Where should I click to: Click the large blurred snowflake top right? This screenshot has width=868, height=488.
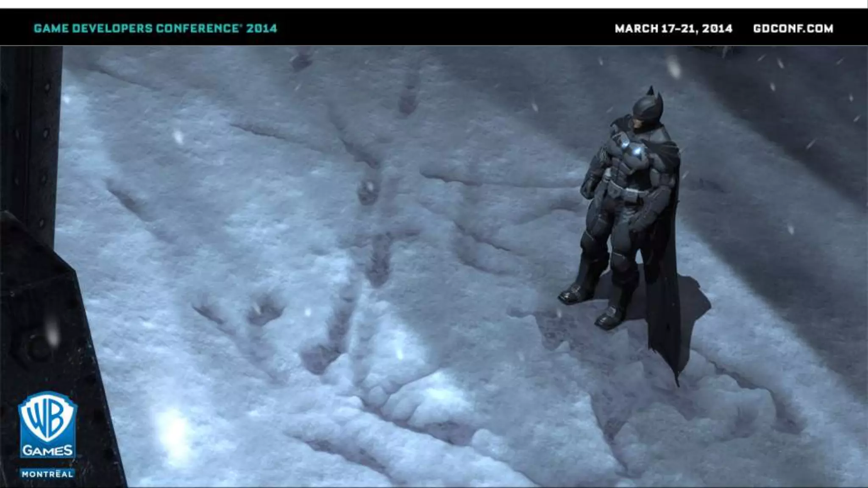tap(673, 67)
